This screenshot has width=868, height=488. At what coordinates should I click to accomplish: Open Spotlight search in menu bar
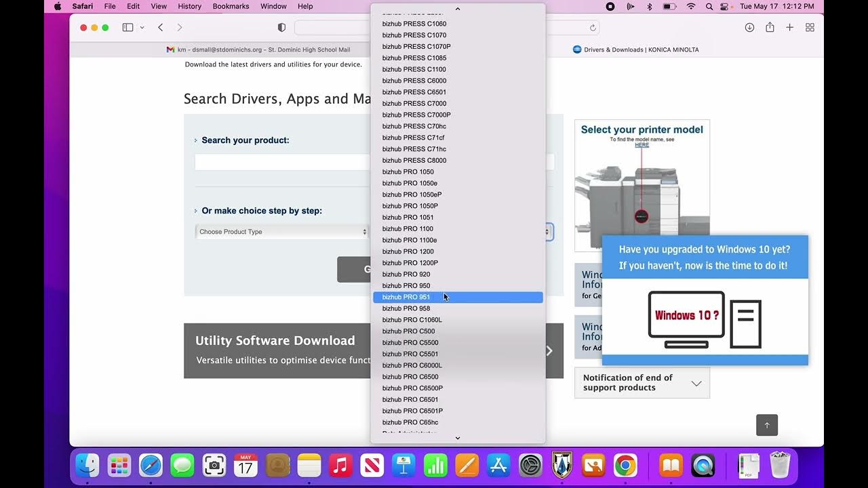pos(709,6)
